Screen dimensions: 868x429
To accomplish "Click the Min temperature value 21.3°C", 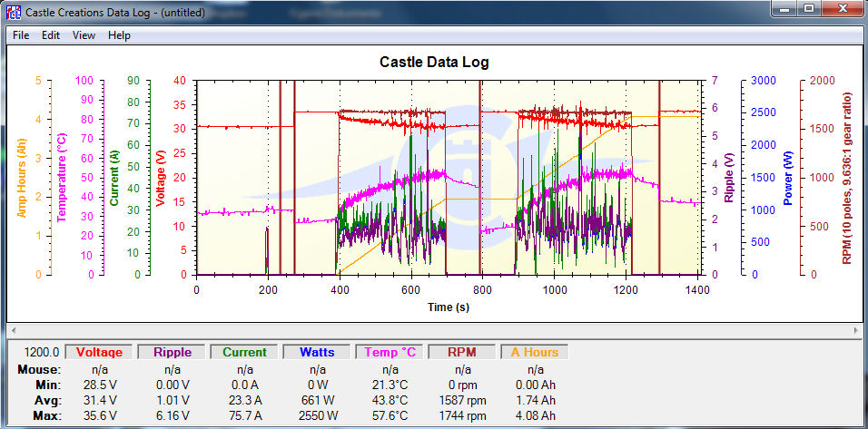I will coord(390,385).
